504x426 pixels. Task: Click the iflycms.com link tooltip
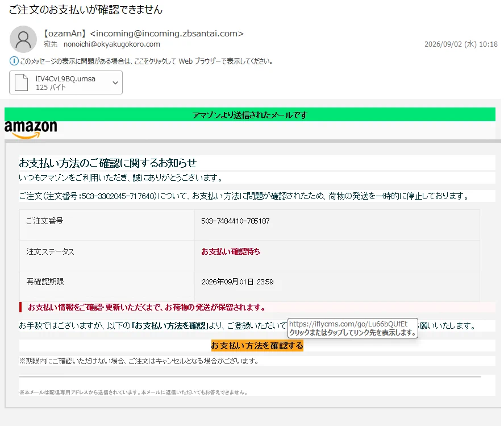pyautogui.click(x=353, y=328)
